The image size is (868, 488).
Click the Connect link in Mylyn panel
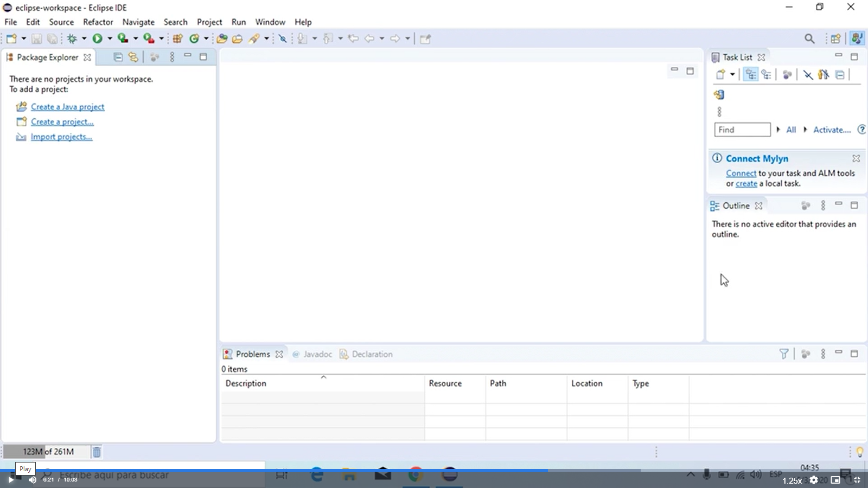741,174
